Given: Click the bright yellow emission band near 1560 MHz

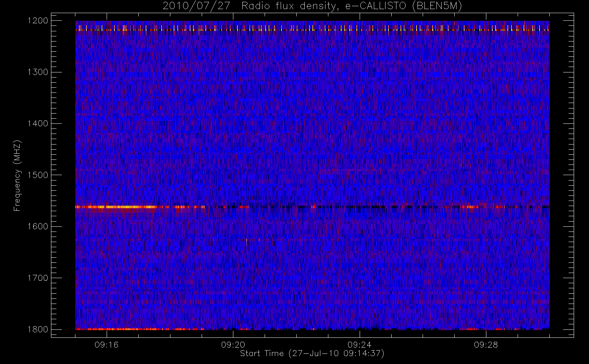Looking at the screenshot, I should pyautogui.click(x=116, y=207).
